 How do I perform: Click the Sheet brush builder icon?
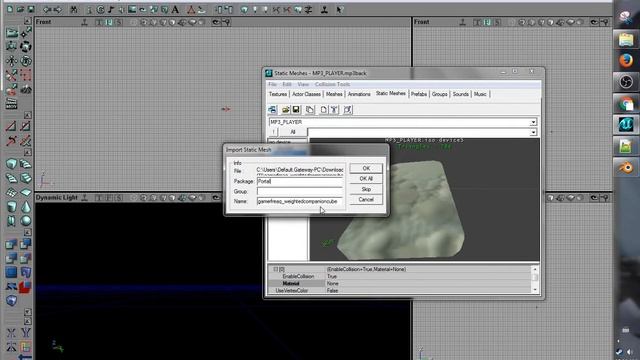26,192
